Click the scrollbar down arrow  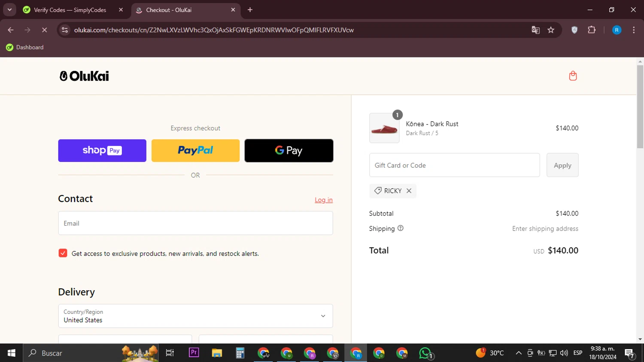(x=640, y=339)
